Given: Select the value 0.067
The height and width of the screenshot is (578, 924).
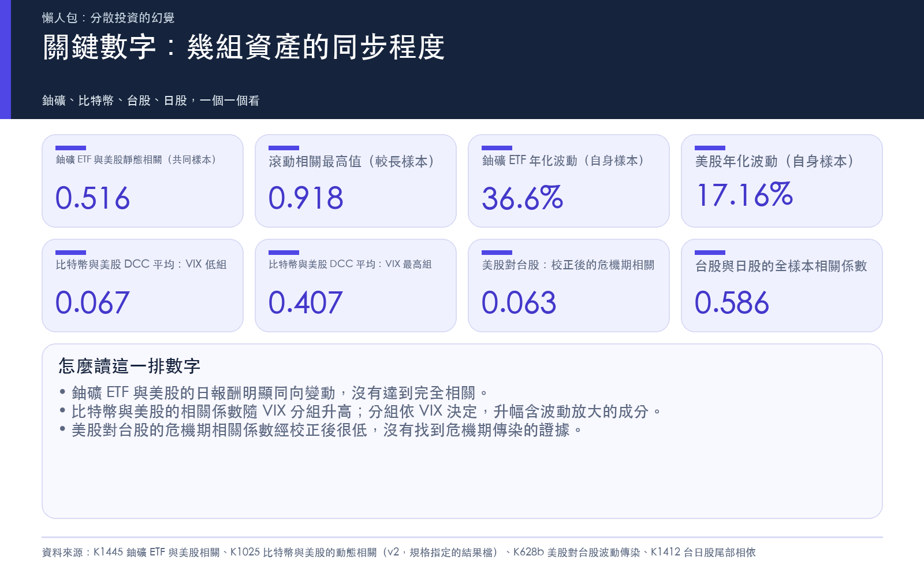Looking at the screenshot, I should [x=92, y=303].
